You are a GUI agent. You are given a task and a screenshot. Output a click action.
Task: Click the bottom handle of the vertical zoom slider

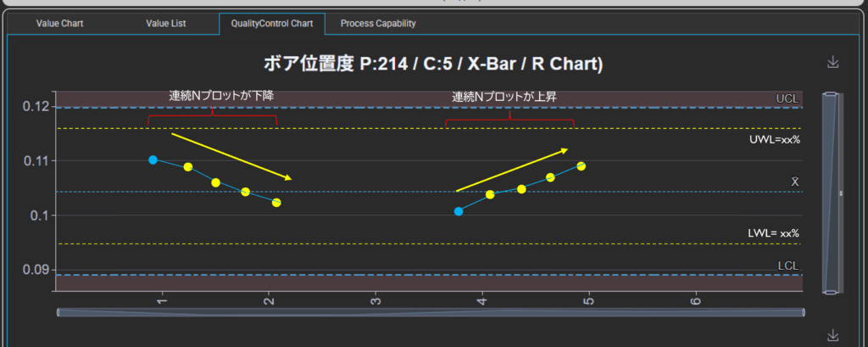pyautogui.click(x=832, y=292)
